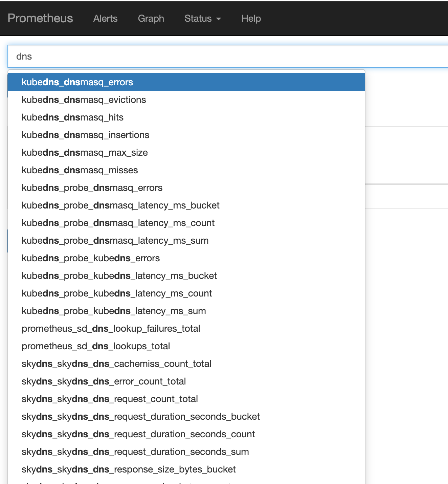Select kubedns_probe_kubedns_latency_ms_bucket
Screen dimensions: 448x484
[186, 276]
